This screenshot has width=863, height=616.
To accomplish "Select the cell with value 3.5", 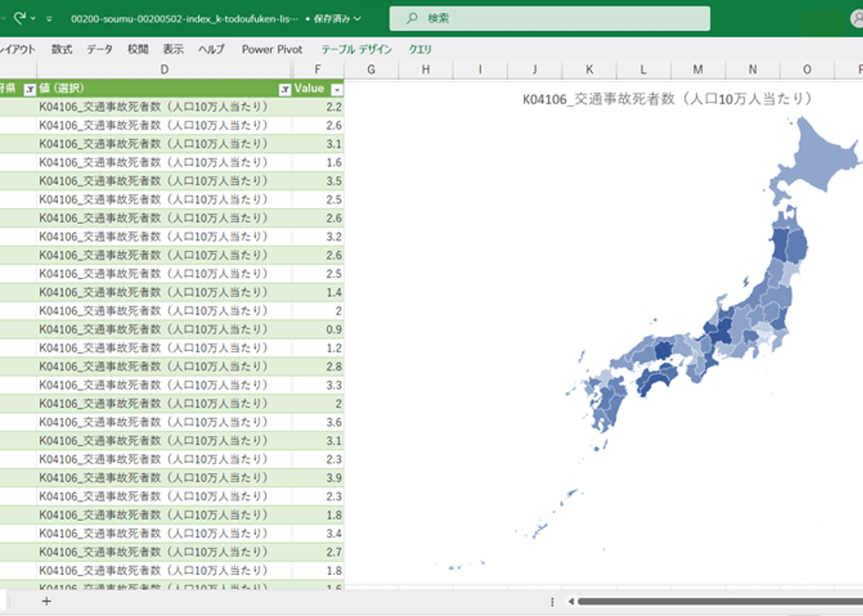I will pyautogui.click(x=318, y=181).
